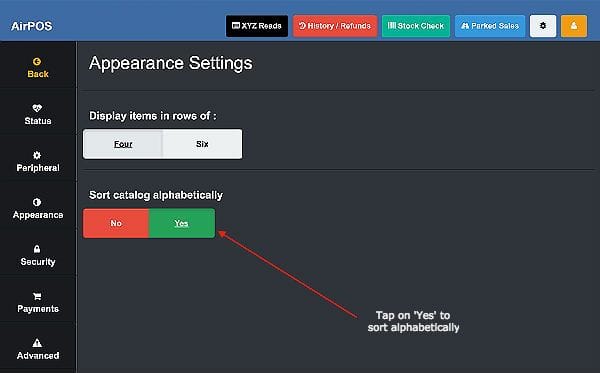Select the Security sidebar label
This screenshot has height=373, width=600.
tap(38, 262)
